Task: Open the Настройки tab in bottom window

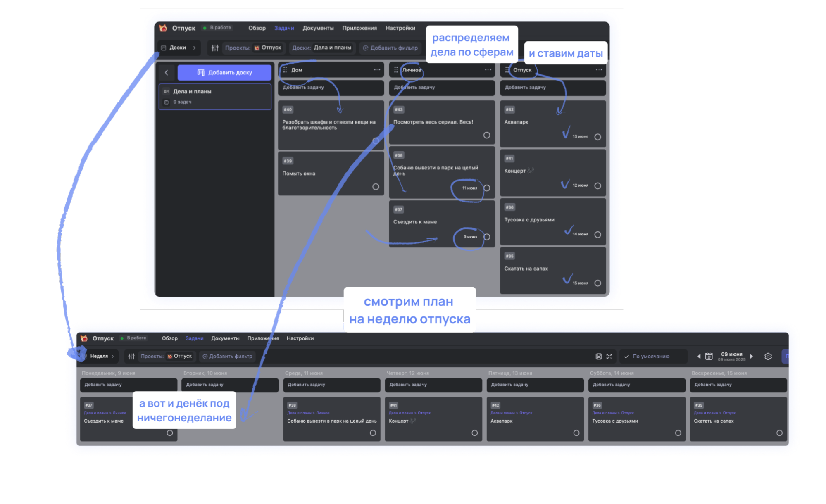Action: click(x=300, y=338)
